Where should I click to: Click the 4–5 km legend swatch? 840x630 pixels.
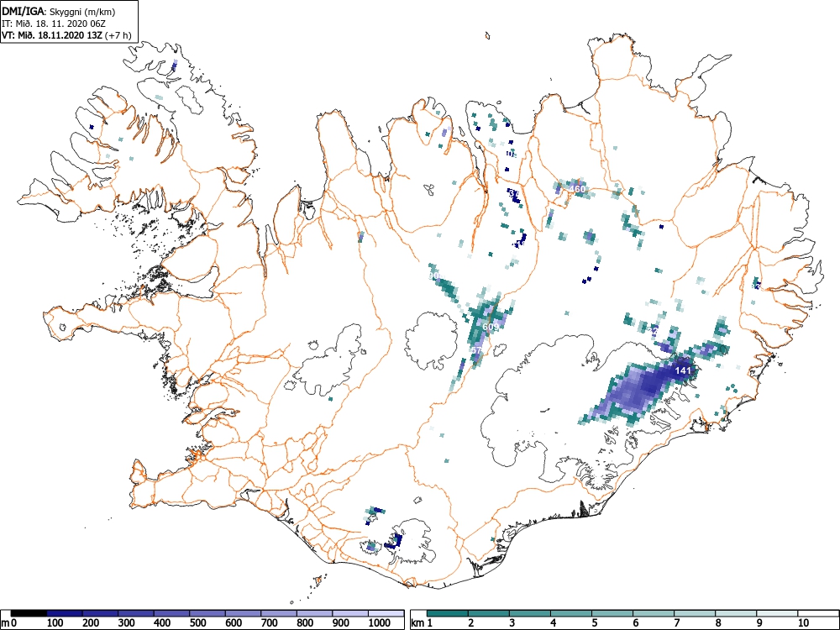571,613
